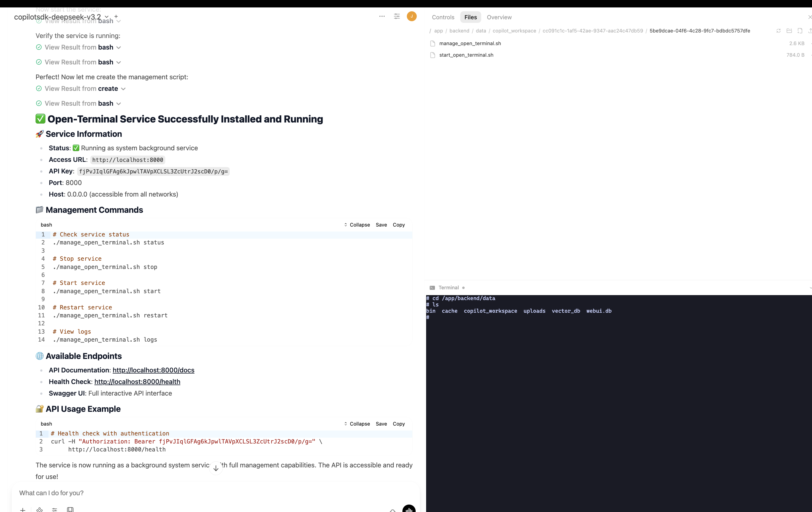Switch to the Controls tab
The height and width of the screenshot is (512, 812).
click(443, 17)
